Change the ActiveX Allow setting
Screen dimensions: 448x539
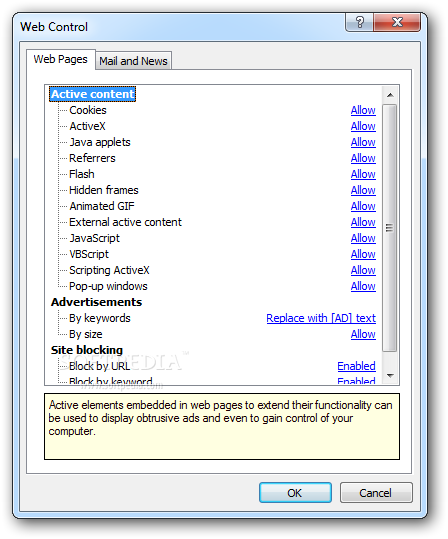pyautogui.click(x=363, y=126)
